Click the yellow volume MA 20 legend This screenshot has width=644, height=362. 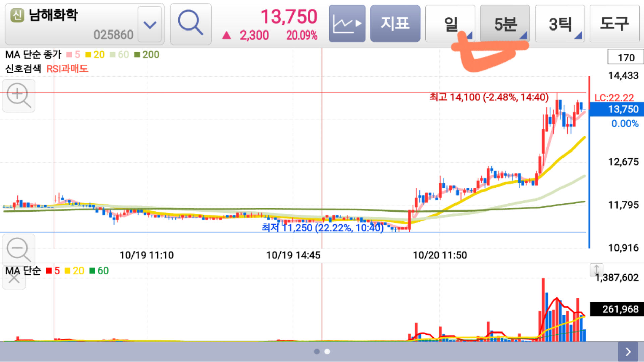(74, 270)
